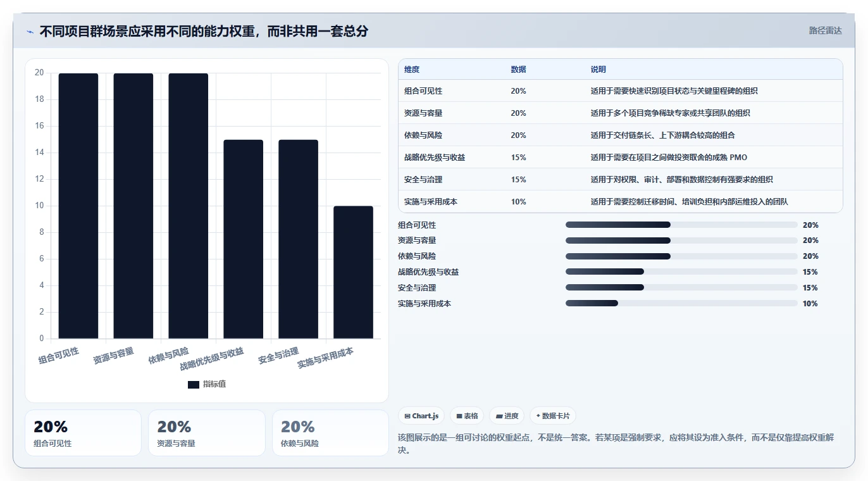
Task: Click y-axis label 20 on chart
Action: [x=39, y=73]
